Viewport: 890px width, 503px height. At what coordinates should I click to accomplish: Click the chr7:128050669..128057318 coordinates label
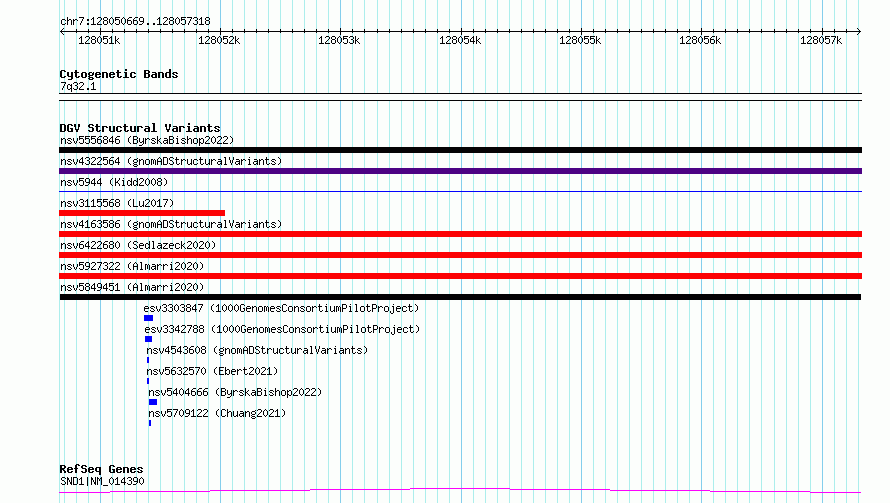tap(135, 21)
